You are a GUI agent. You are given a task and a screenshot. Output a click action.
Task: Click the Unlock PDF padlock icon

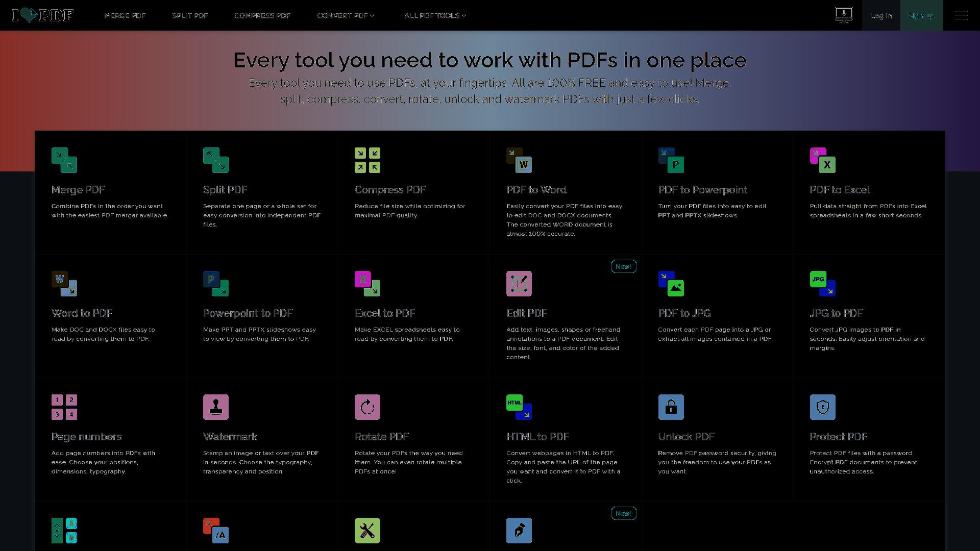coord(671,407)
